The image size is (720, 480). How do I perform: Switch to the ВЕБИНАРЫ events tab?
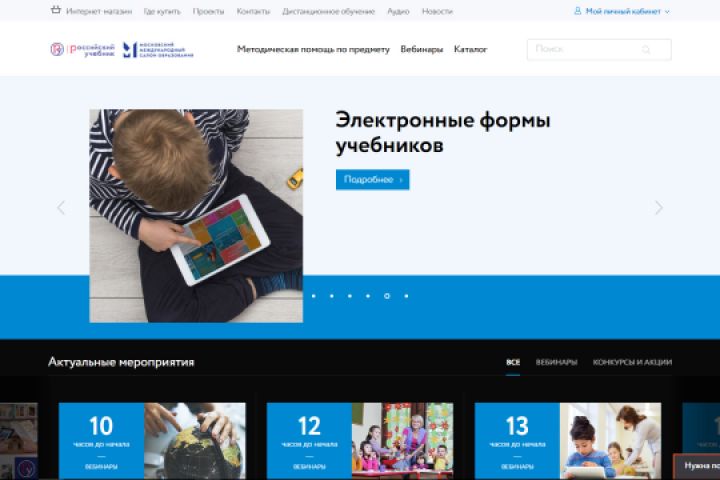coord(557,362)
